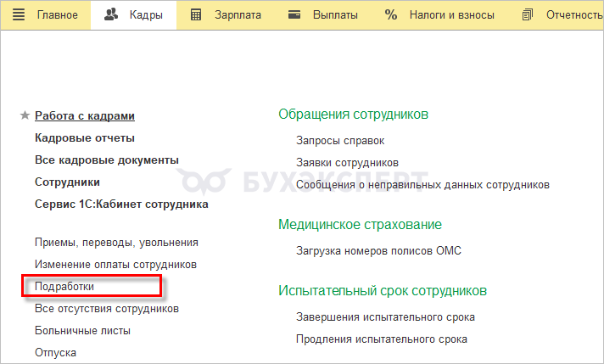This screenshot has width=604, height=364.
Task: Click the Медицинское страхование heading
Action: point(360,224)
